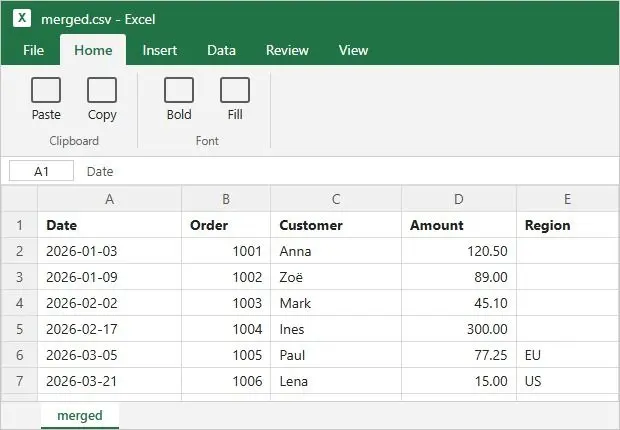
Task: Select the merged sheet tab
Action: pos(80,415)
